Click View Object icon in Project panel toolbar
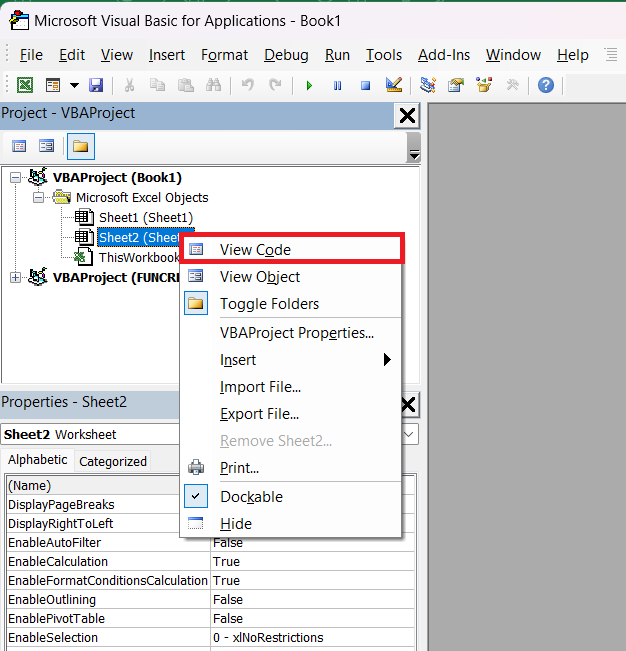 pos(46,146)
